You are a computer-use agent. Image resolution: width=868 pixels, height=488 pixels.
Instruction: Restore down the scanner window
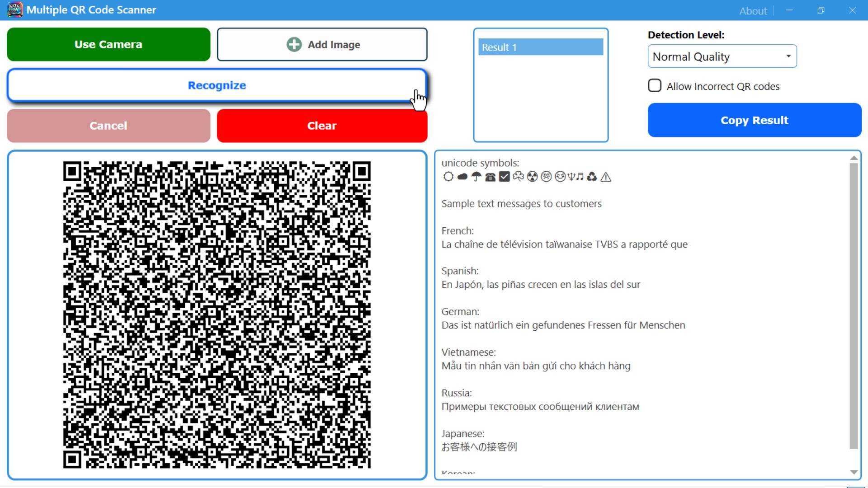(821, 10)
